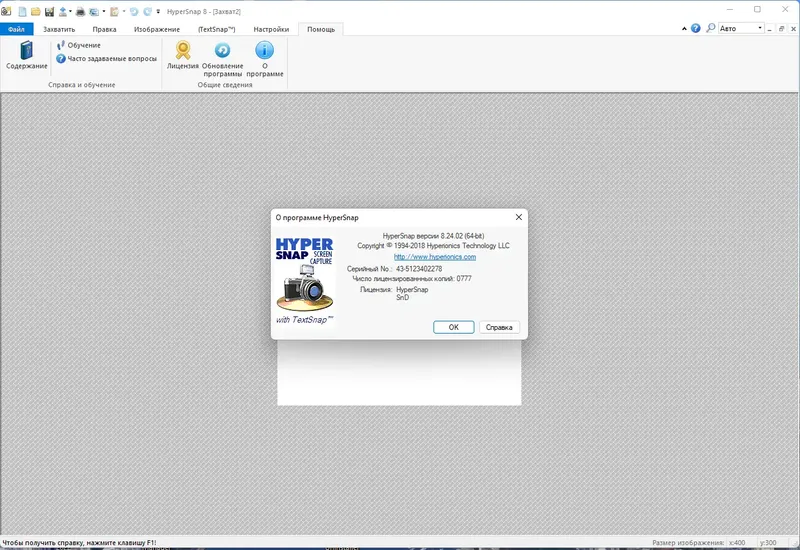Switch to the (TextSnap™) ribbon tab

click(x=216, y=29)
